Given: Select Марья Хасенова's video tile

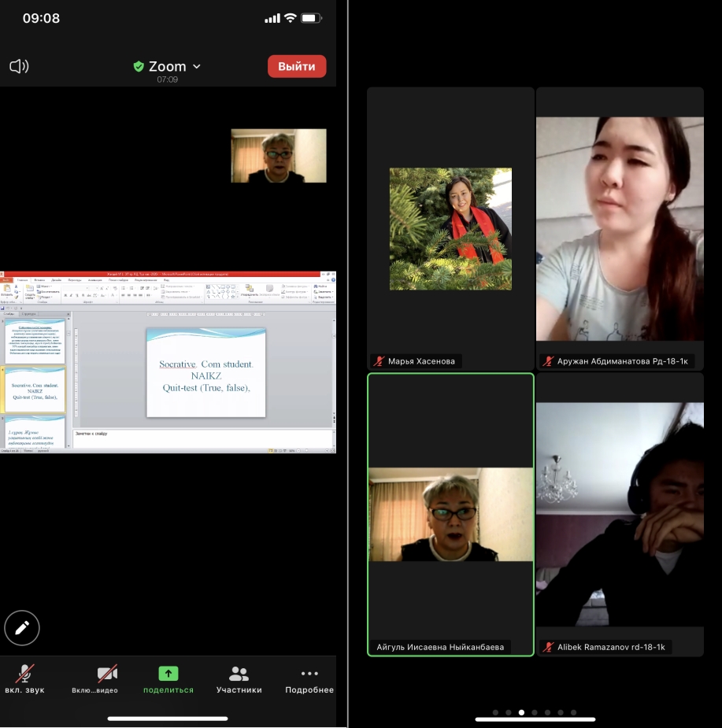Looking at the screenshot, I should tap(450, 228).
